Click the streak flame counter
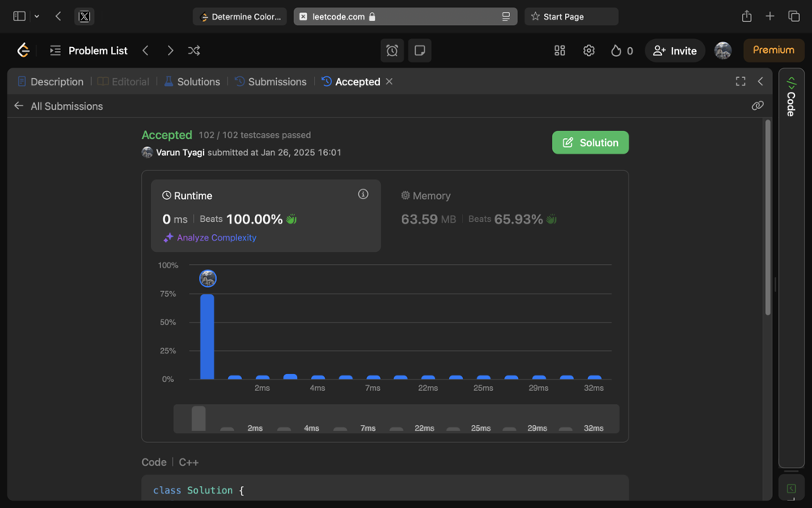Screen dimensions: 812x508 (622, 50)
